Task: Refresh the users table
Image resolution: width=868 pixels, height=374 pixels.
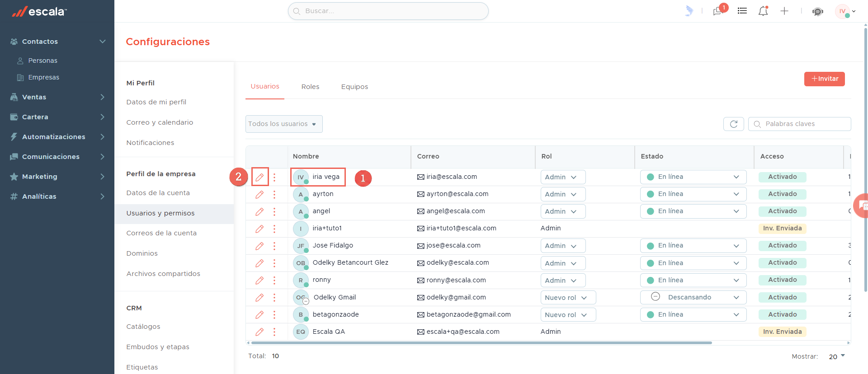Action: click(x=734, y=124)
